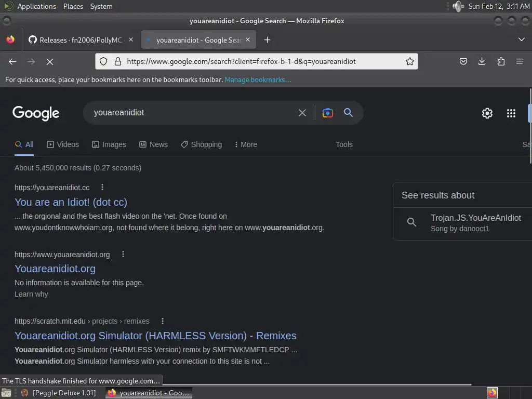Open the extensions puzzle icon
The image size is (532, 399).
click(501, 61)
